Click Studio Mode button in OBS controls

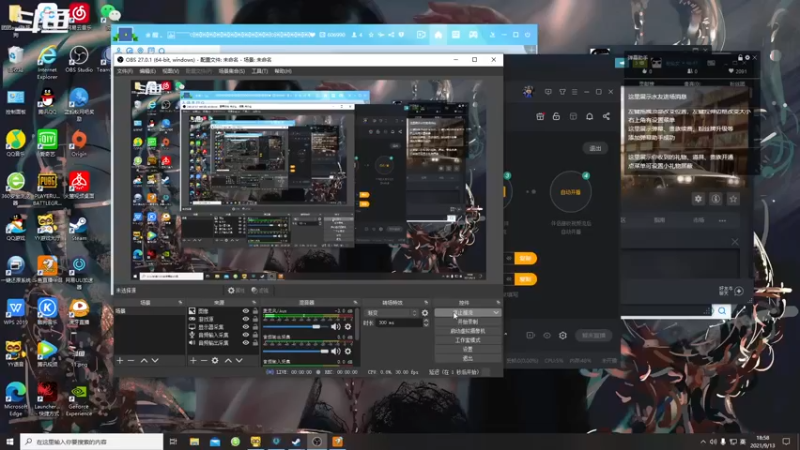[x=467, y=340]
